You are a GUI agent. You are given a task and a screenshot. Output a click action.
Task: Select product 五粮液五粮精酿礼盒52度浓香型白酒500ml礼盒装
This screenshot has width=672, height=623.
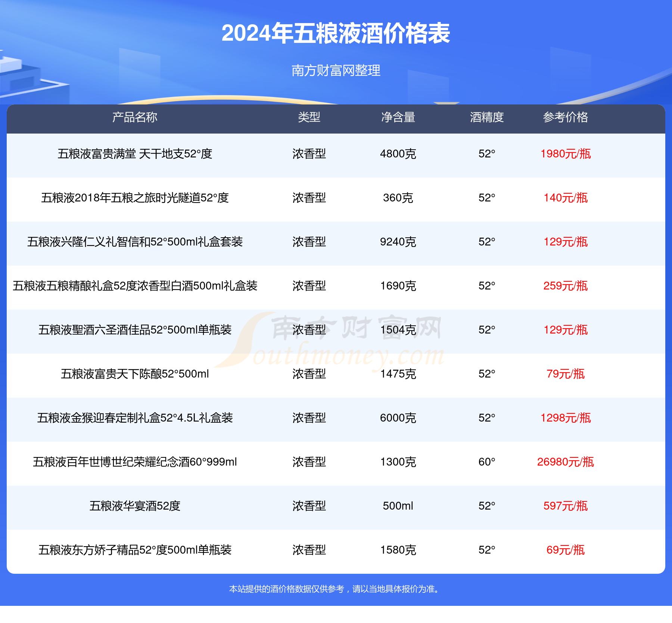point(135,286)
